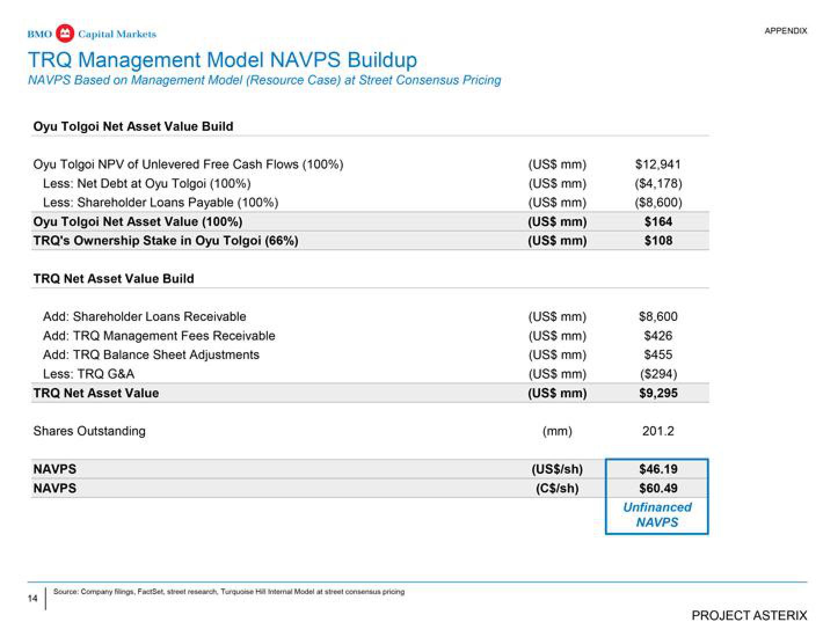Click 'Oyu Tolgoi Net Asset Value (100%)' row label
The height and width of the screenshot is (644, 834).
click(138, 222)
